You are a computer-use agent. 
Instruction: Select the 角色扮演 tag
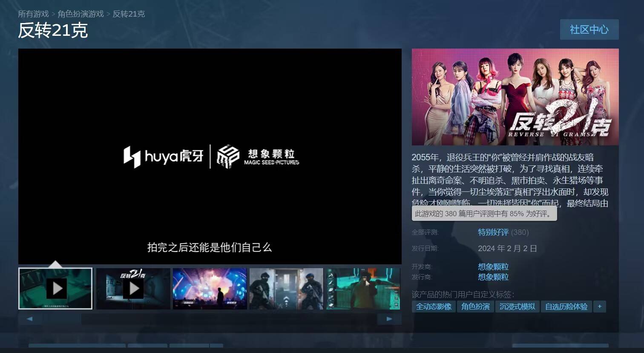pos(475,307)
